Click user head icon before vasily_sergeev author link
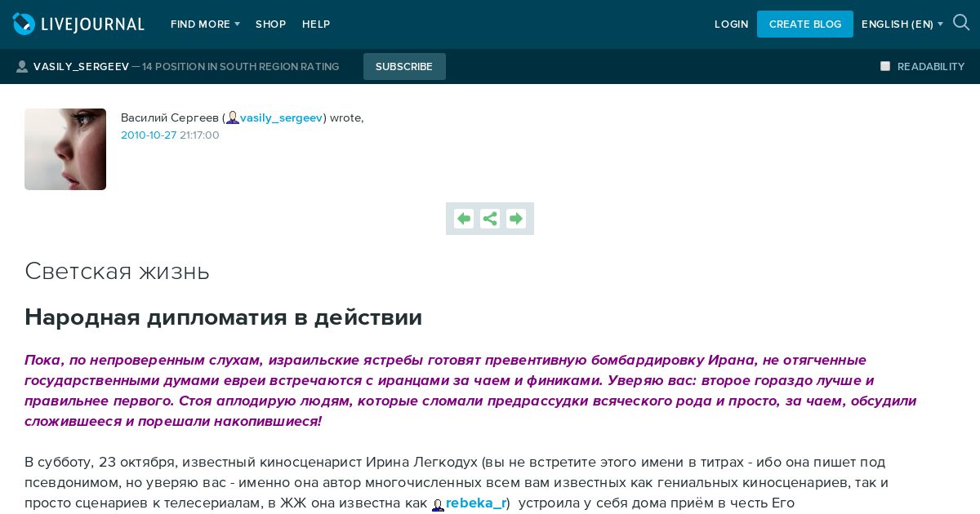Screen dimensions: 980x514 (233, 118)
